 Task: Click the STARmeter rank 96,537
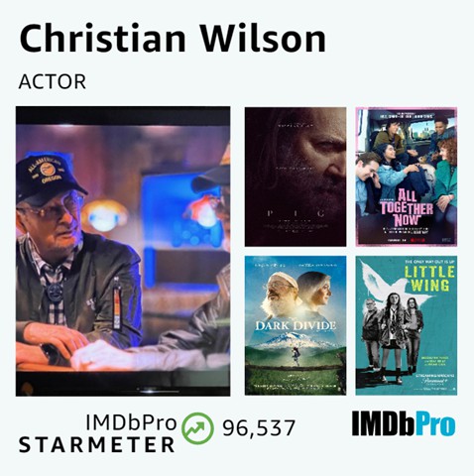click(x=259, y=428)
